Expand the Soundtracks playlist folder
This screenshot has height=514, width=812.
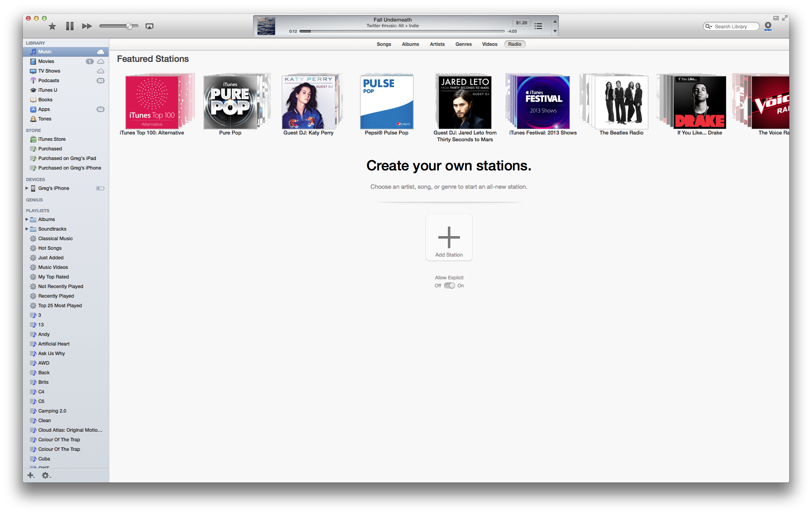coord(27,229)
